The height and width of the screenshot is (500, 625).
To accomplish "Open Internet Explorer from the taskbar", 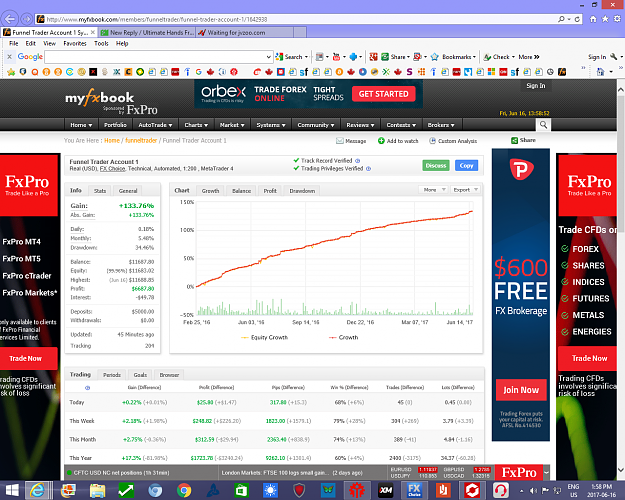I will click(x=37, y=490).
